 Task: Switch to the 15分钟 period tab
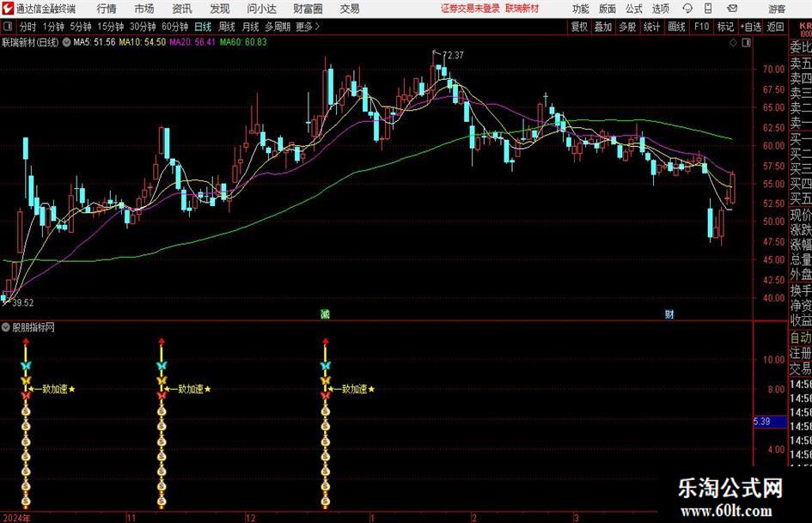click(111, 27)
